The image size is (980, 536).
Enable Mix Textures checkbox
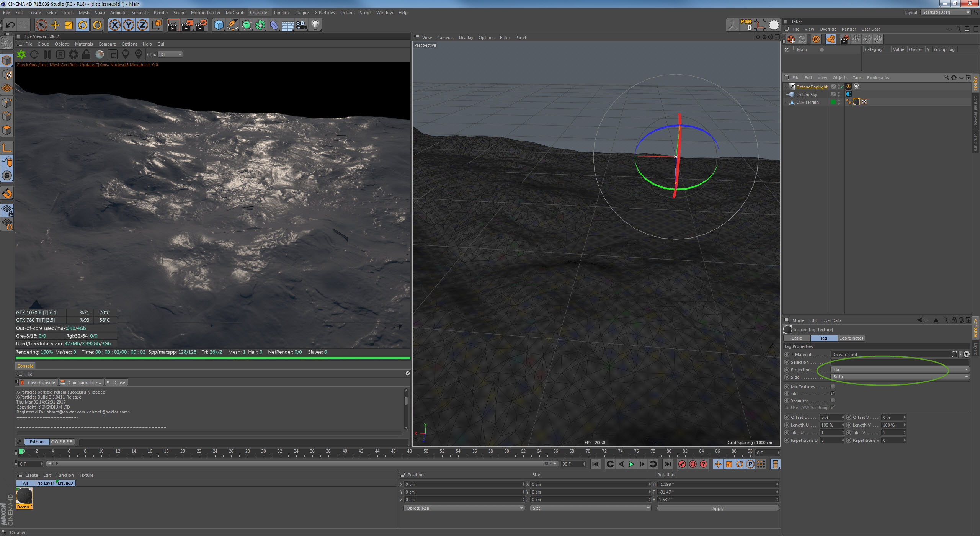coord(833,387)
